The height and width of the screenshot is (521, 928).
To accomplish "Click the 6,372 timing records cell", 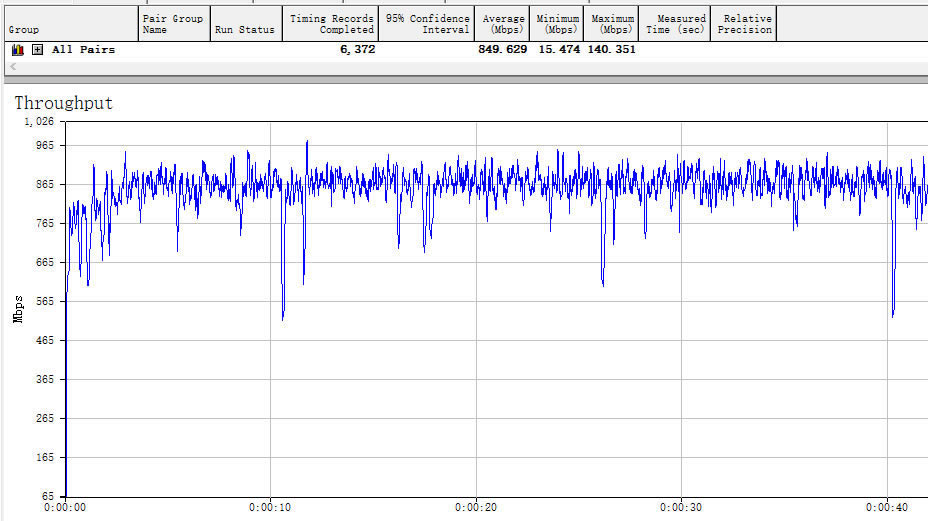I will (357, 50).
